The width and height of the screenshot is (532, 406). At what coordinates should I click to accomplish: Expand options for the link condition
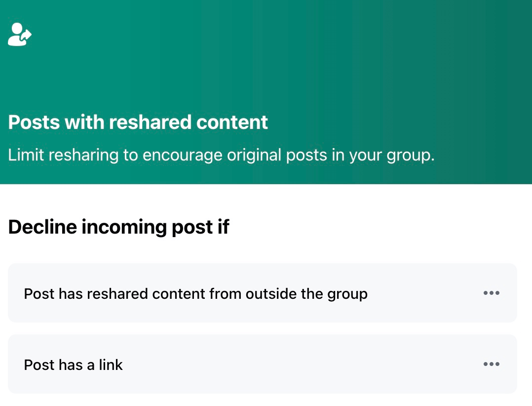[492, 364]
